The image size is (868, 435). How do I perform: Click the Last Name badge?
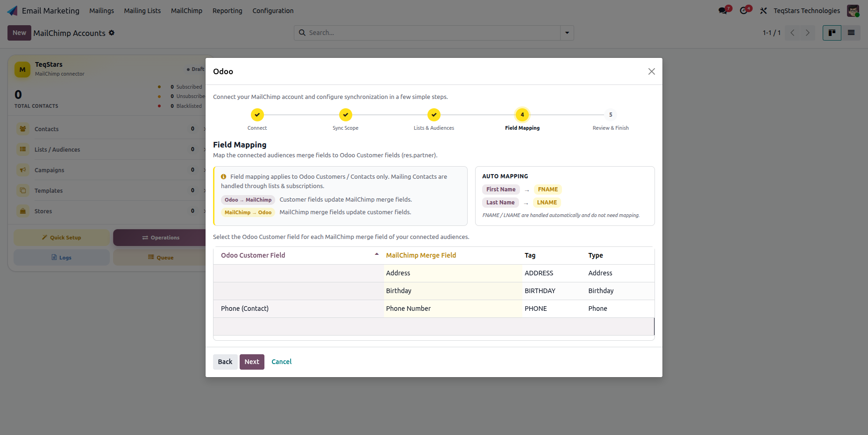pyautogui.click(x=500, y=203)
